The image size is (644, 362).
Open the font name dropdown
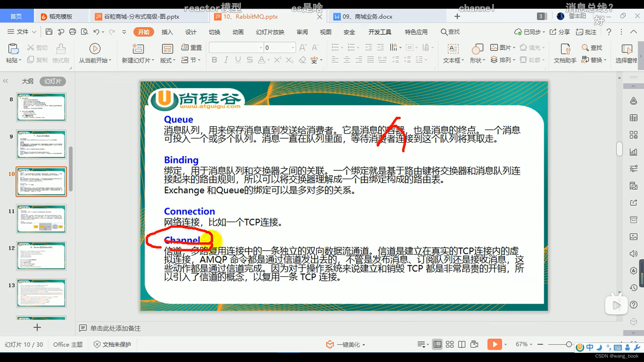261,48
